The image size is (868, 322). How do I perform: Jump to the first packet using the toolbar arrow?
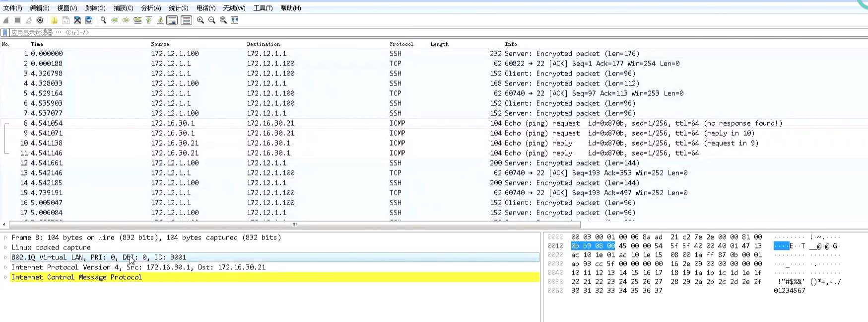click(149, 20)
